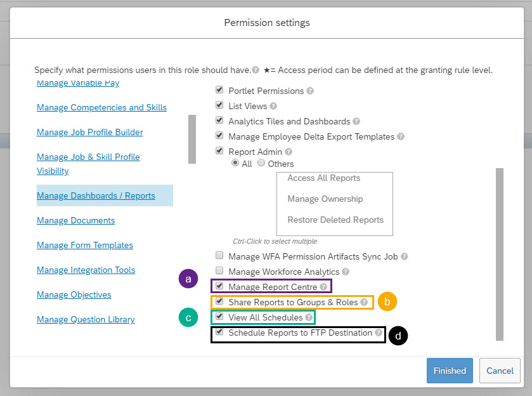Enable Manage WFA Permission Artifacts Sync Job checkbox

[219, 255]
